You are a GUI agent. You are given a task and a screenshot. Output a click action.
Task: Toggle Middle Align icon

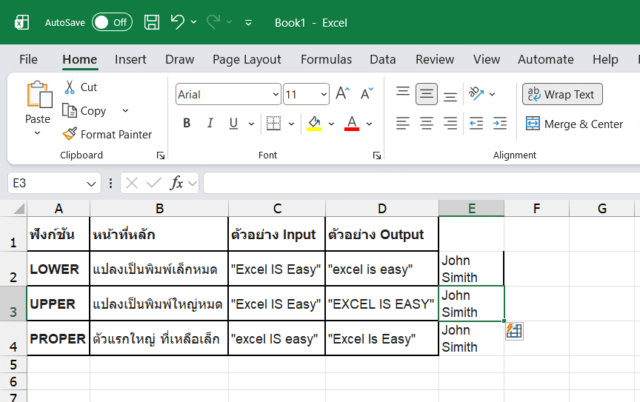pyautogui.click(x=427, y=94)
